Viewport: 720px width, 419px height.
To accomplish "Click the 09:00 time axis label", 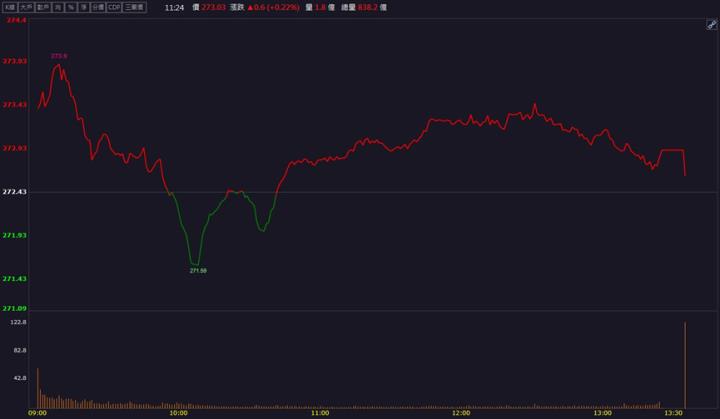I will click(x=37, y=413).
